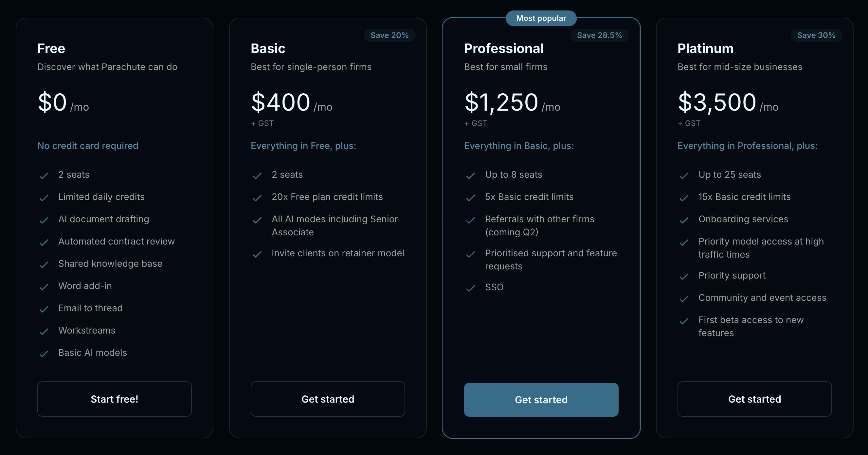This screenshot has width=868, height=455.
Task: Click checkmark beside Onboarding services
Action: pyautogui.click(x=684, y=220)
